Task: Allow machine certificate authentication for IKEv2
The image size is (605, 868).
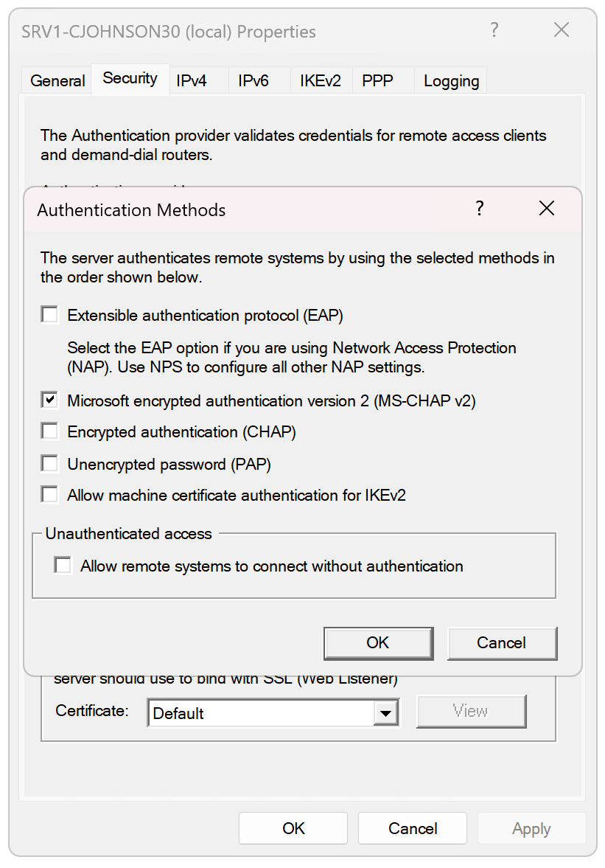Action: click(x=49, y=494)
